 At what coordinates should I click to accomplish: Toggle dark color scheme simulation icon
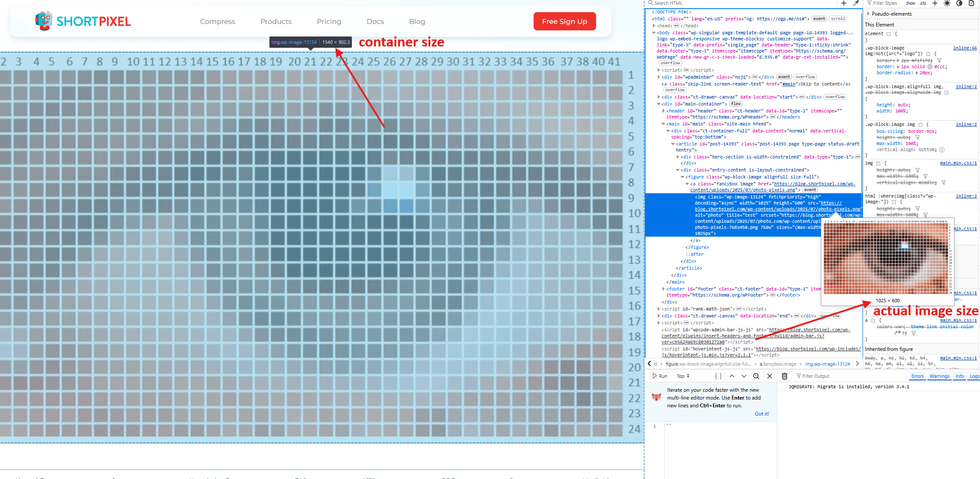[x=959, y=3]
